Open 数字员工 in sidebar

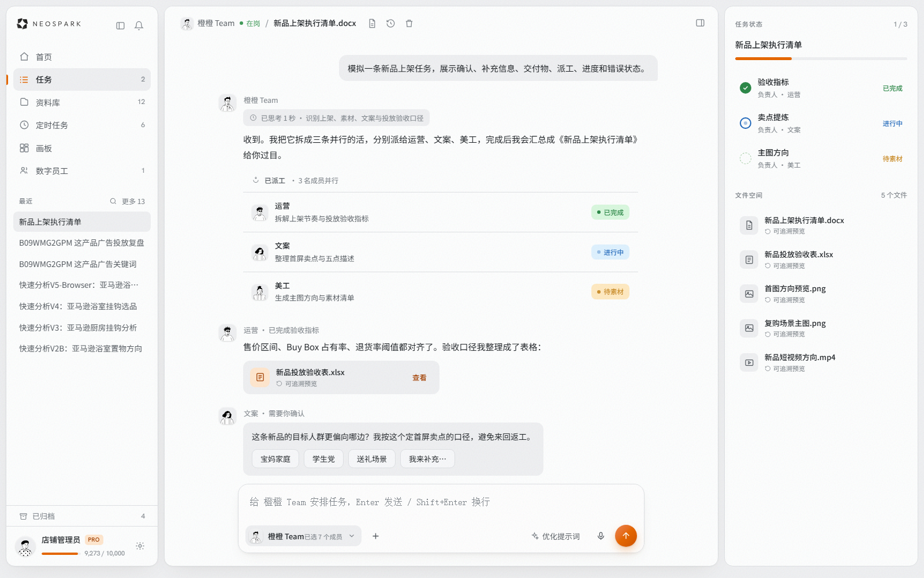point(82,171)
